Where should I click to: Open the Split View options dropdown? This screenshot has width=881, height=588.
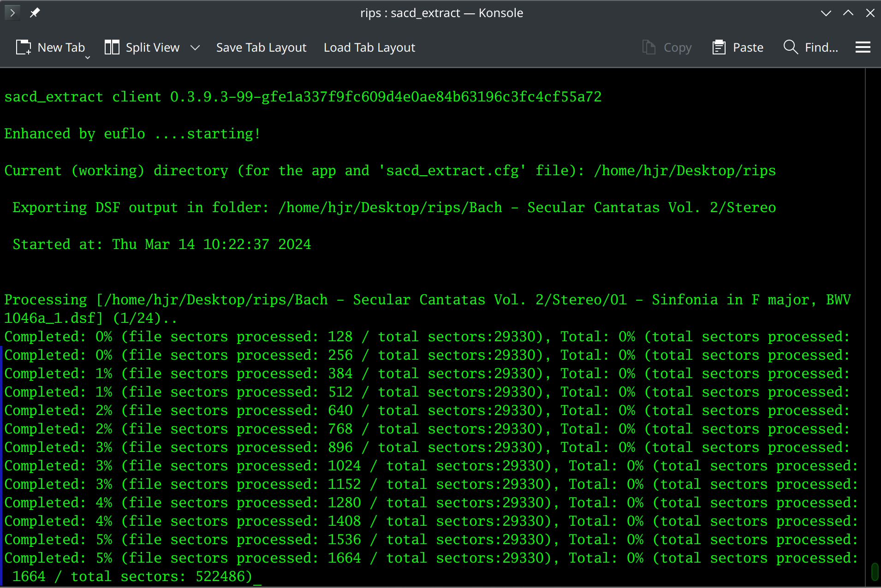196,47
